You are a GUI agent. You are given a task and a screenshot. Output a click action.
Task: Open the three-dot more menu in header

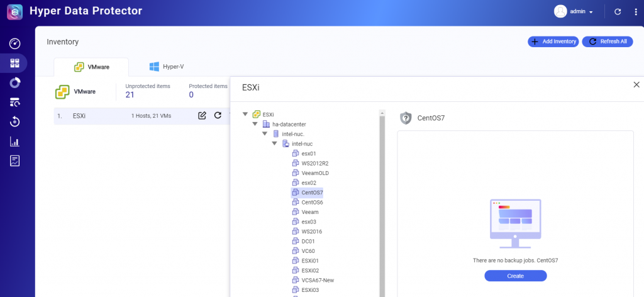tap(635, 11)
